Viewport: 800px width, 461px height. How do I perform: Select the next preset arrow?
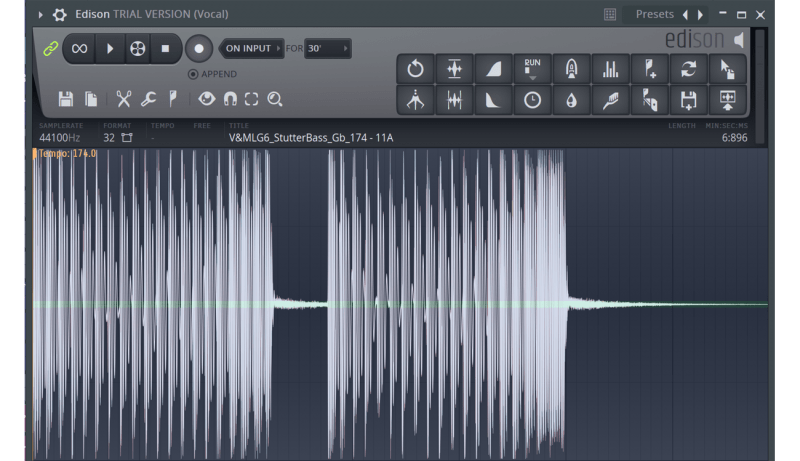point(701,15)
